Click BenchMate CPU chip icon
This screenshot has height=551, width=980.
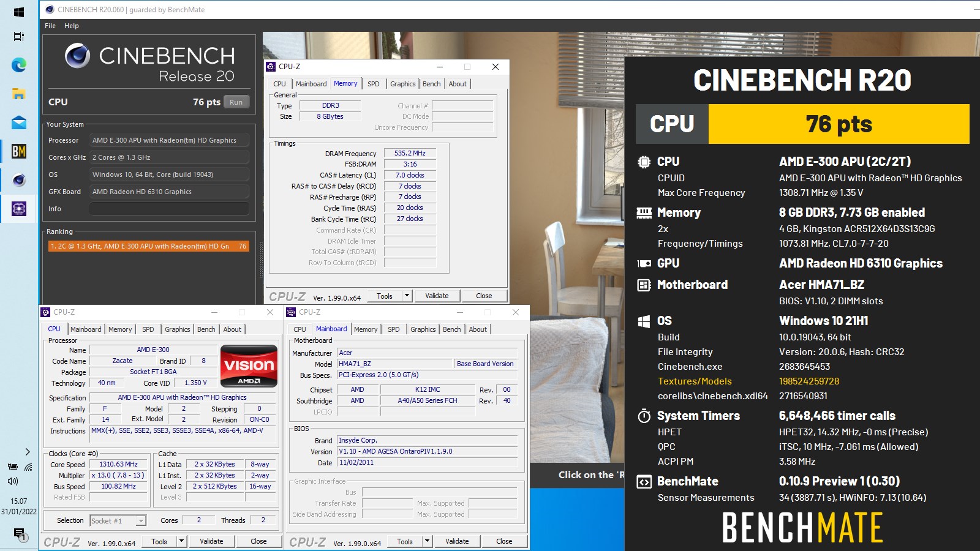click(x=644, y=162)
